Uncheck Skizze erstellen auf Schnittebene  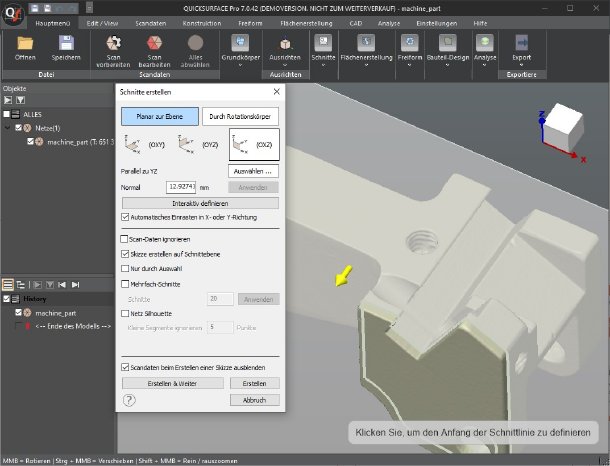click(x=124, y=256)
